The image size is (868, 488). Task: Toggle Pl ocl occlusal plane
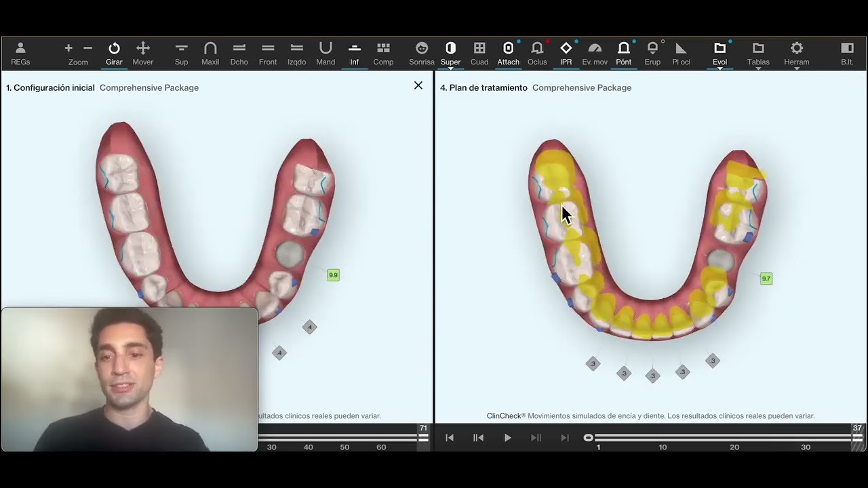[x=682, y=54]
